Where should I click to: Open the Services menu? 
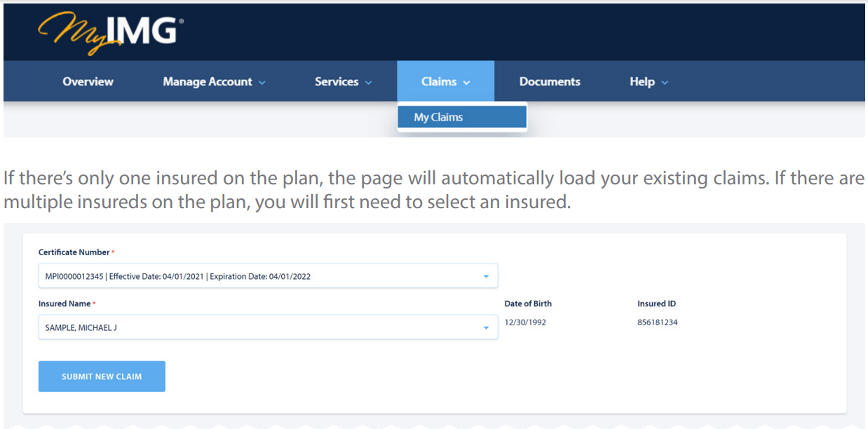(337, 81)
